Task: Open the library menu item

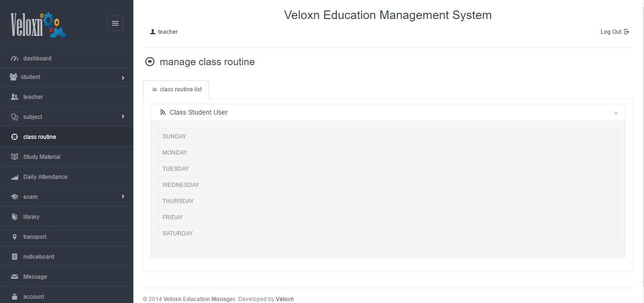Action: click(x=31, y=217)
